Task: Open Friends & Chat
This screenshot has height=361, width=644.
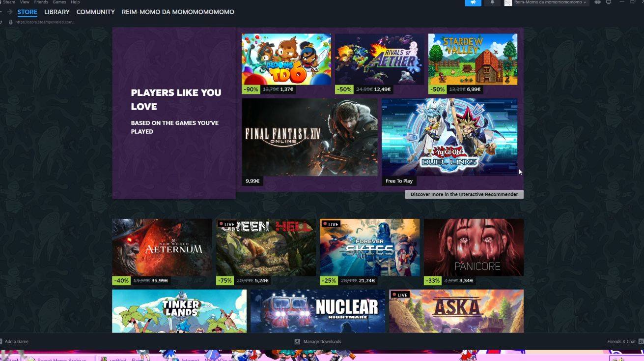Action: point(621,341)
